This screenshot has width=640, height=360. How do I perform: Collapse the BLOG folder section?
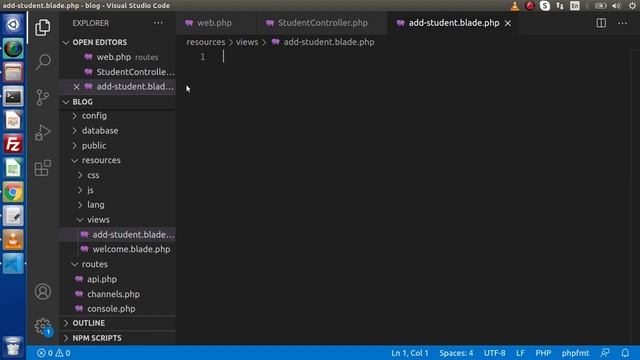coord(118,102)
